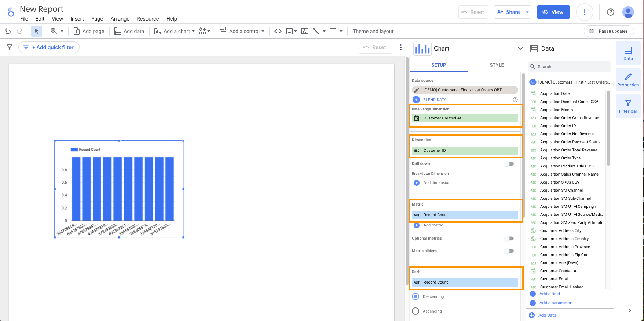Expand the Chart type dropdown chevron
Screen dimensions: 644x321
(520, 48)
